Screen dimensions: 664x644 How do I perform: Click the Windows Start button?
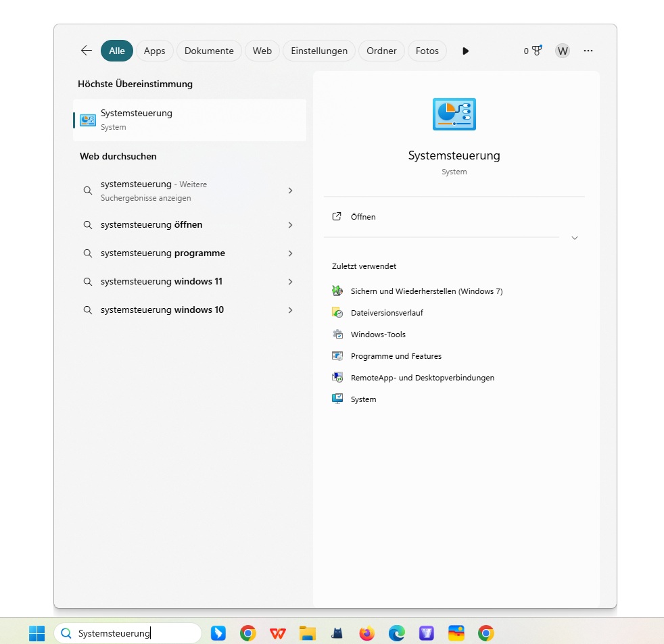tap(37, 633)
